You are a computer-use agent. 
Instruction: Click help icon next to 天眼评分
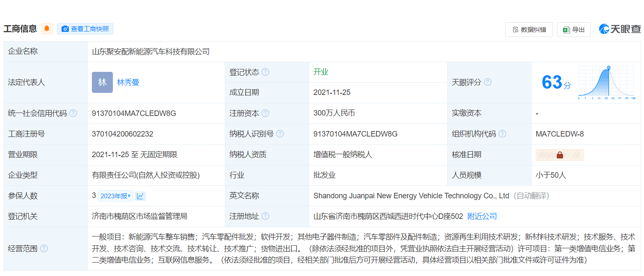point(488,82)
